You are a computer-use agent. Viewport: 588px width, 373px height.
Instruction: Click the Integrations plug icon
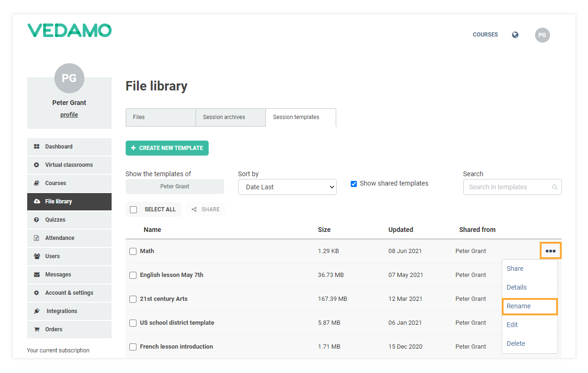(37, 311)
